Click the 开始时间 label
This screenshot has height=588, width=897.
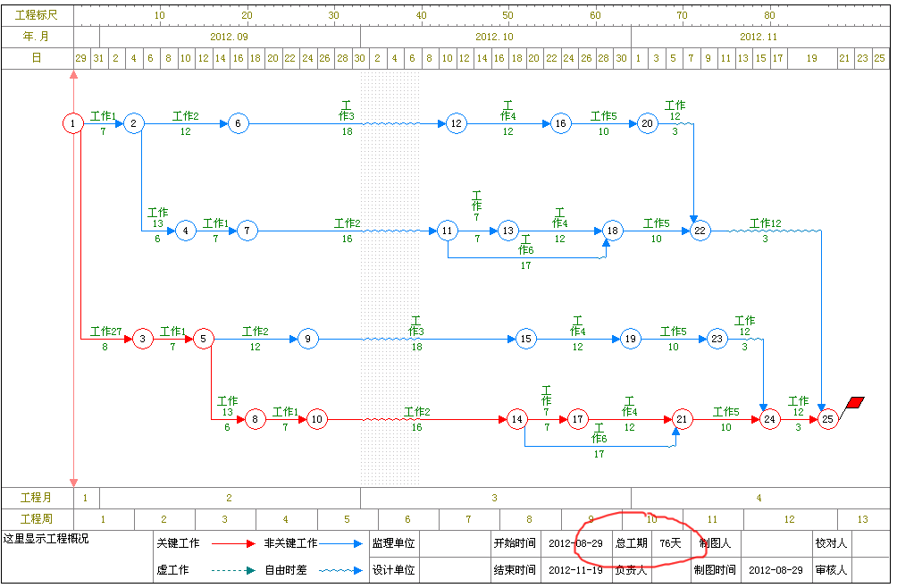[515, 543]
